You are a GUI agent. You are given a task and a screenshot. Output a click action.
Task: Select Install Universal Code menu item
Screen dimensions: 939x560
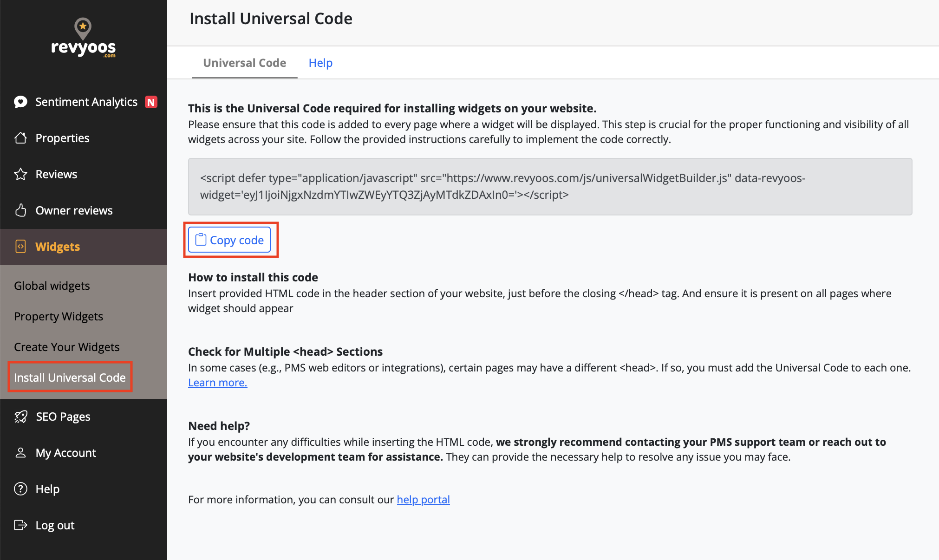(70, 378)
